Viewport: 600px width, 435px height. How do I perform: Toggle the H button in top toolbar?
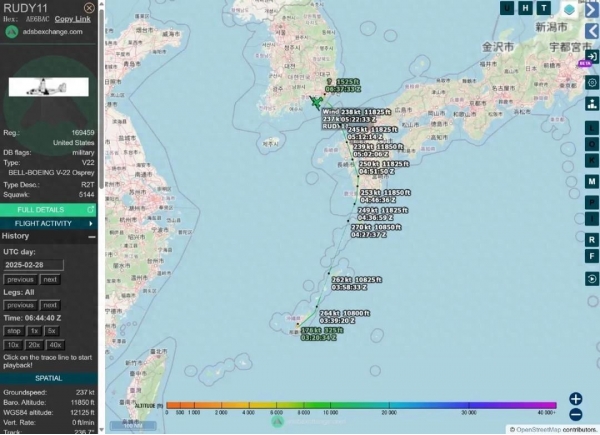(526, 8)
